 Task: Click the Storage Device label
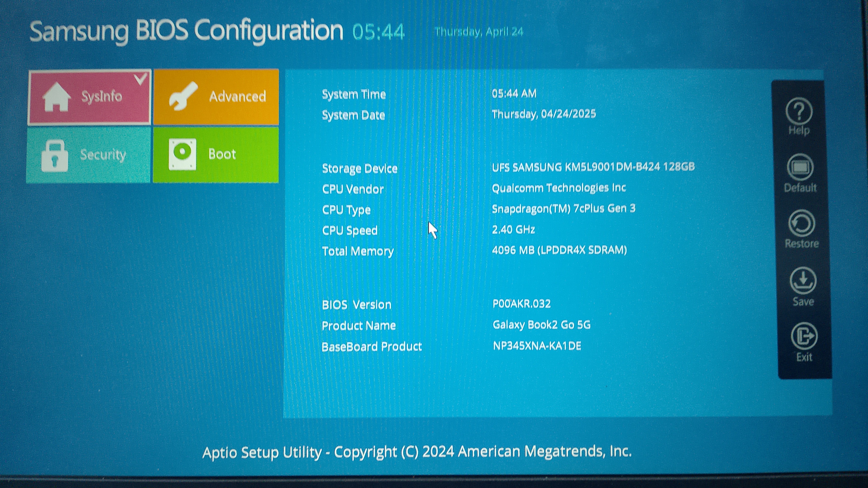360,169
